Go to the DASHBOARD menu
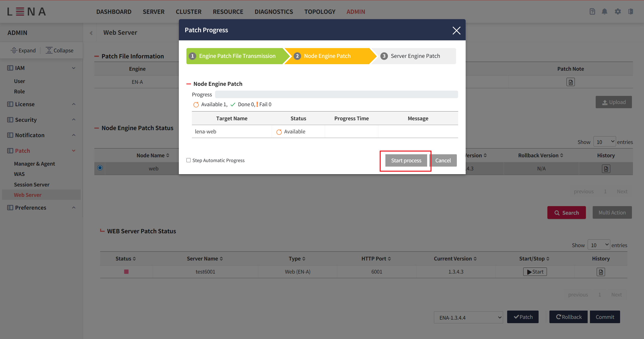 point(114,12)
